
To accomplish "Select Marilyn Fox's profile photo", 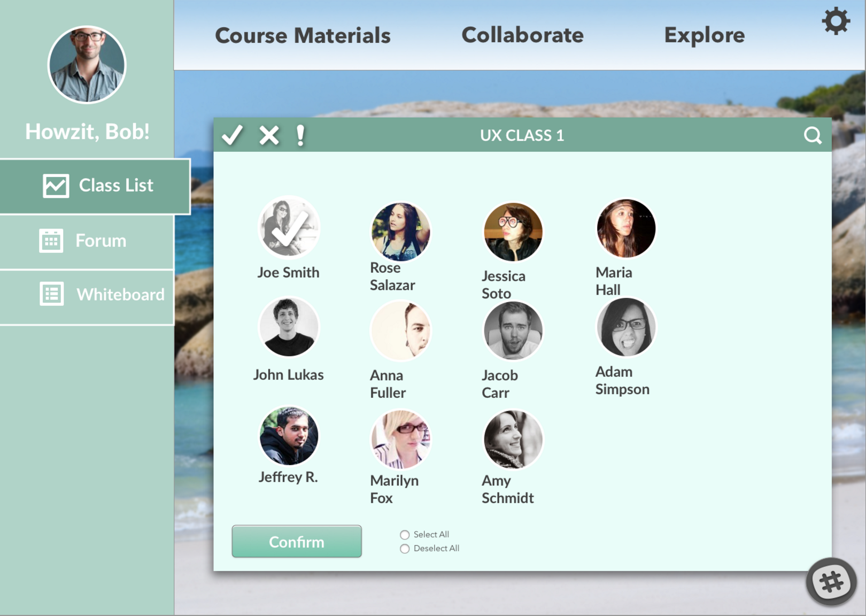I will 401,439.
